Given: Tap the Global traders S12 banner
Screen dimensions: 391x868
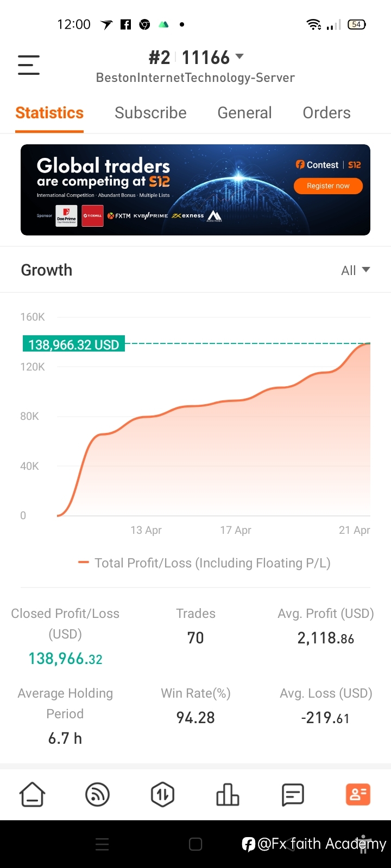Looking at the screenshot, I should pos(195,190).
